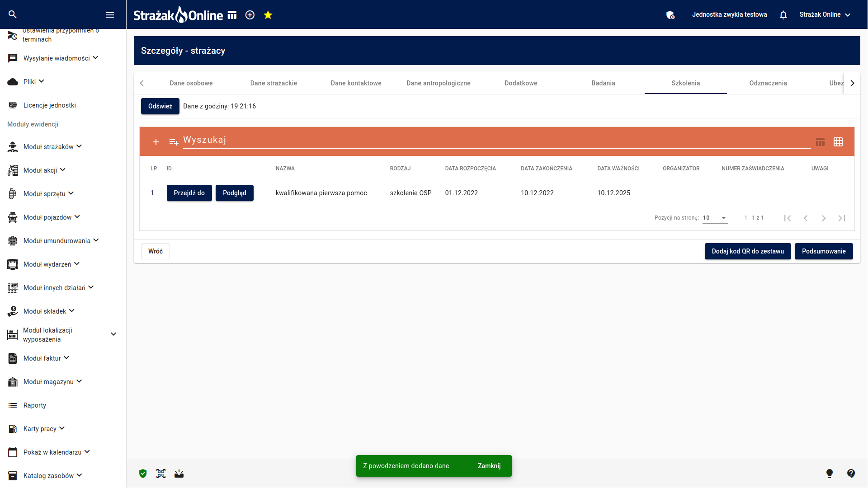Click Podgląd for kwalifikowana pierwsza pomoc
The image size is (868, 488).
point(234,193)
